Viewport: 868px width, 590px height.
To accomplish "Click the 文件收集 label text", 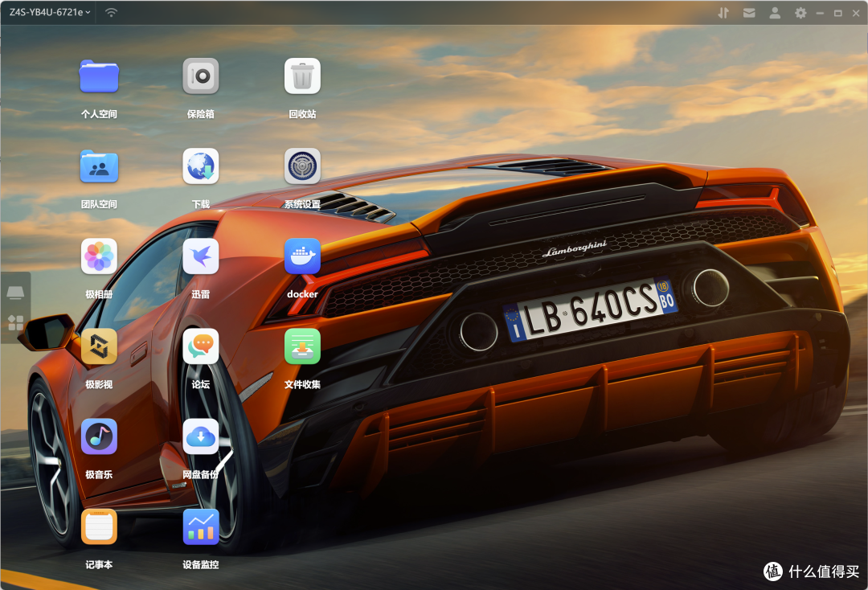I will click(302, 384).
